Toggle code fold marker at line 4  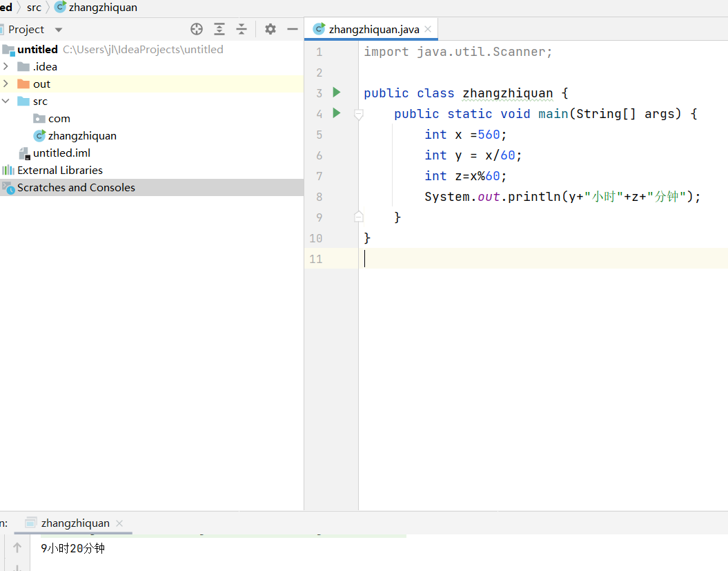tap(358, 114)
